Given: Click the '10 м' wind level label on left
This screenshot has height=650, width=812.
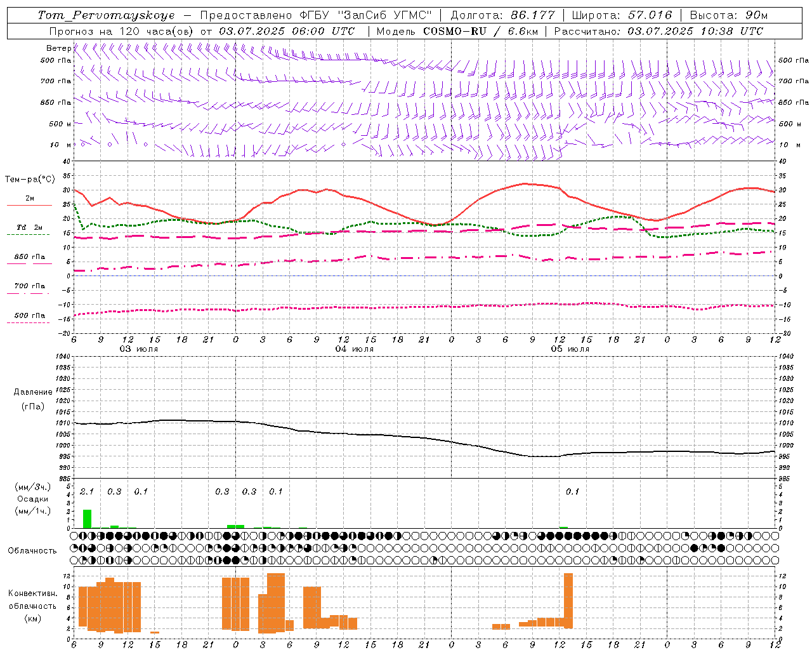Looking at the screenshot, I should point(60,145).
